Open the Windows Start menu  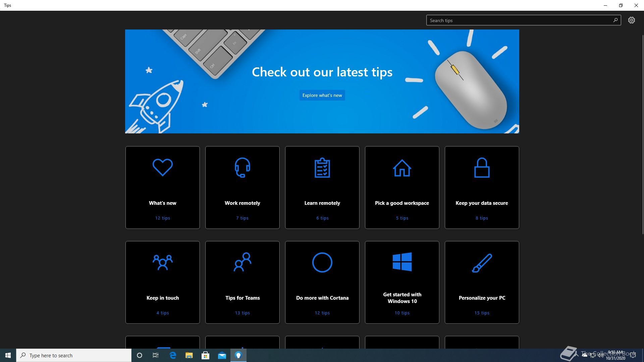(x=8, y=355)
